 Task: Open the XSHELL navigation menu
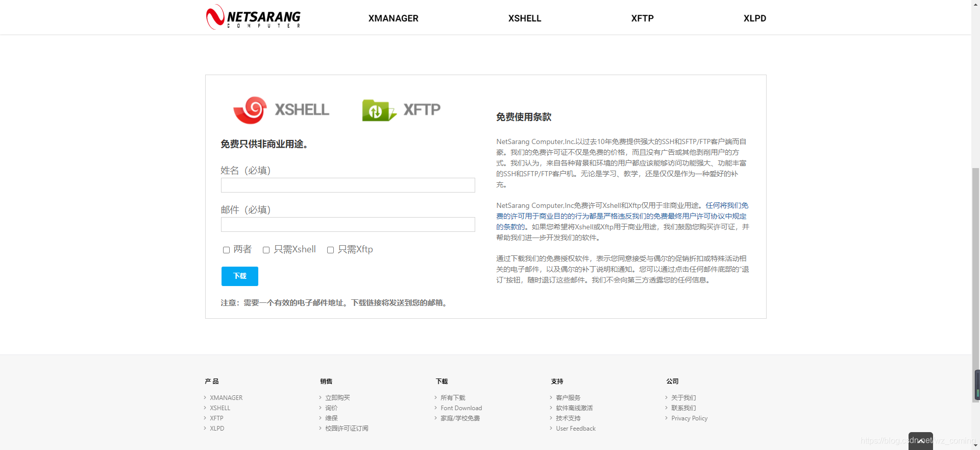coord(524,18)
